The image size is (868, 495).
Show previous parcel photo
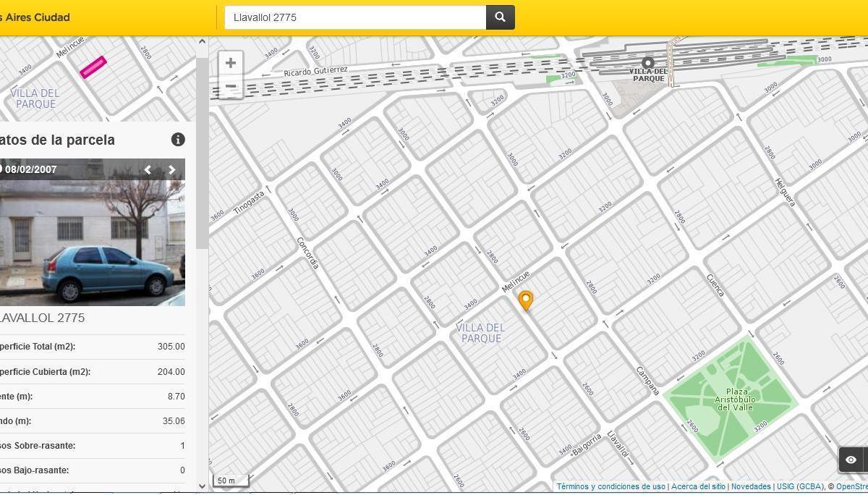click(148, 170)
